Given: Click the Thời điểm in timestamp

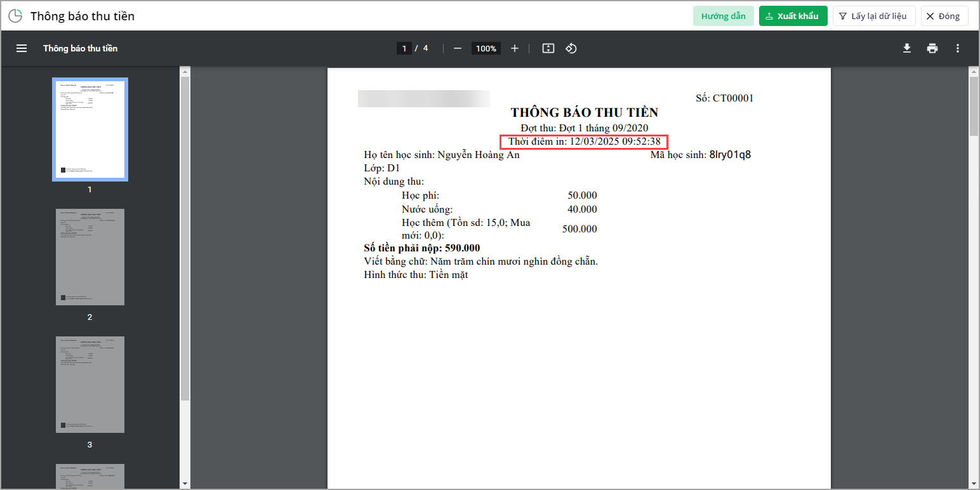Looking at the screenshot, I should (585, 142).
